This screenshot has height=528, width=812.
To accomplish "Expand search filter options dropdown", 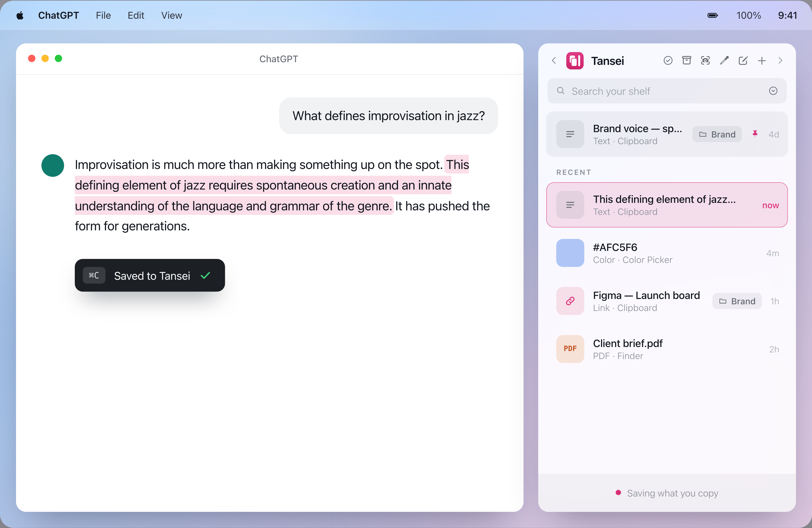I will pos(773,91).
